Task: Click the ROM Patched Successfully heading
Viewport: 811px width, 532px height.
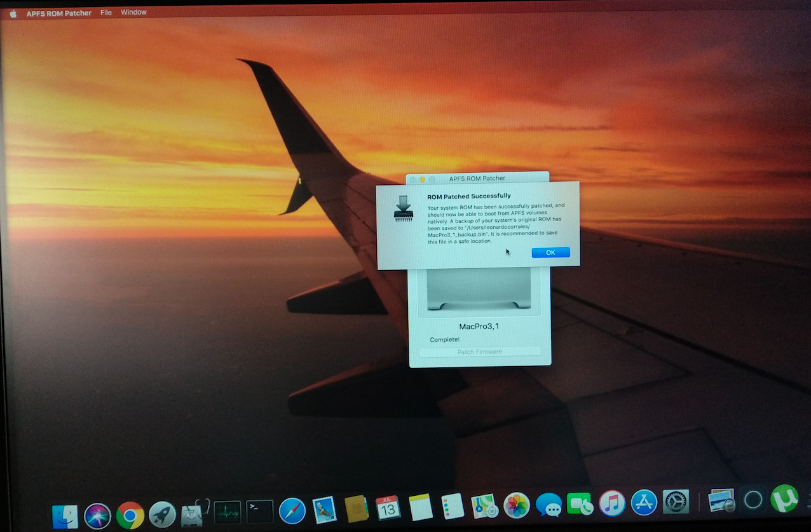Action: coord(469,196)
